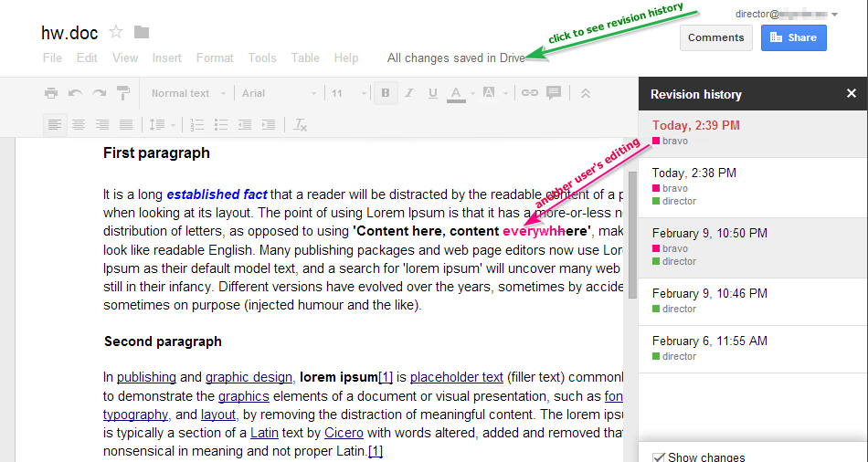Open the File menu
868x462 pixels.
(52, 58)
